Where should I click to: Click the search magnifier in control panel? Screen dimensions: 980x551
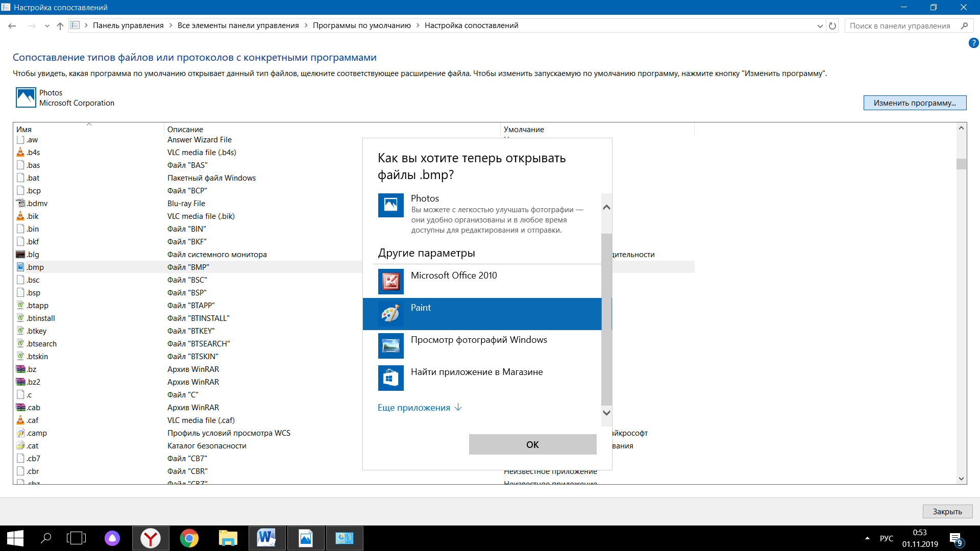click(964, 26)
